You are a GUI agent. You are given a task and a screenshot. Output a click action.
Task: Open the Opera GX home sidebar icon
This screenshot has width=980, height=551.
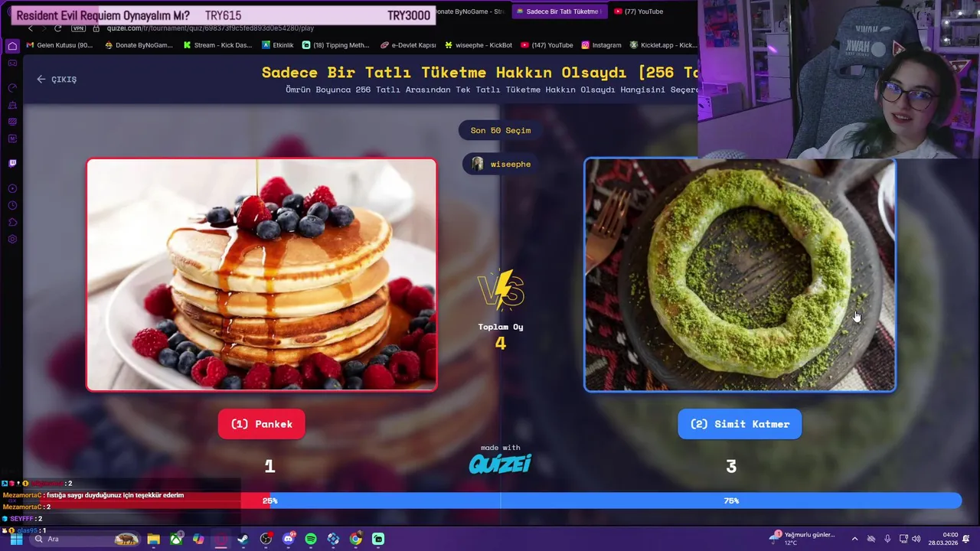pyautogui.click(x=12, y=46)
